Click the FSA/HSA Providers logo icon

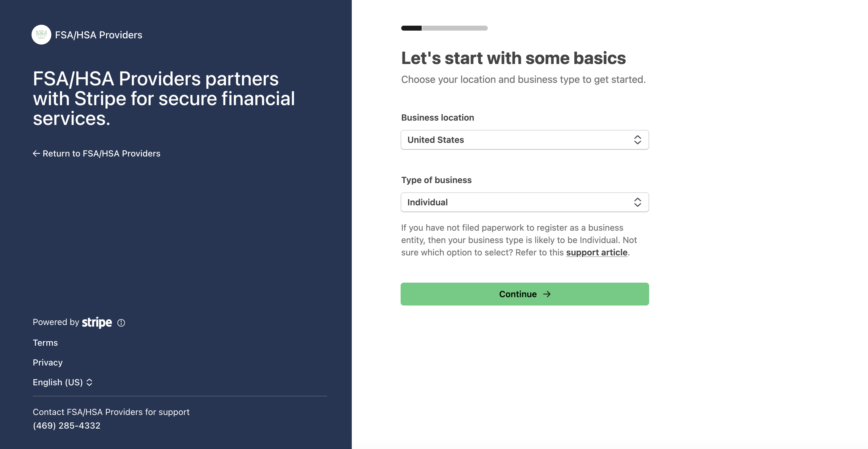(x=41, y=35)
